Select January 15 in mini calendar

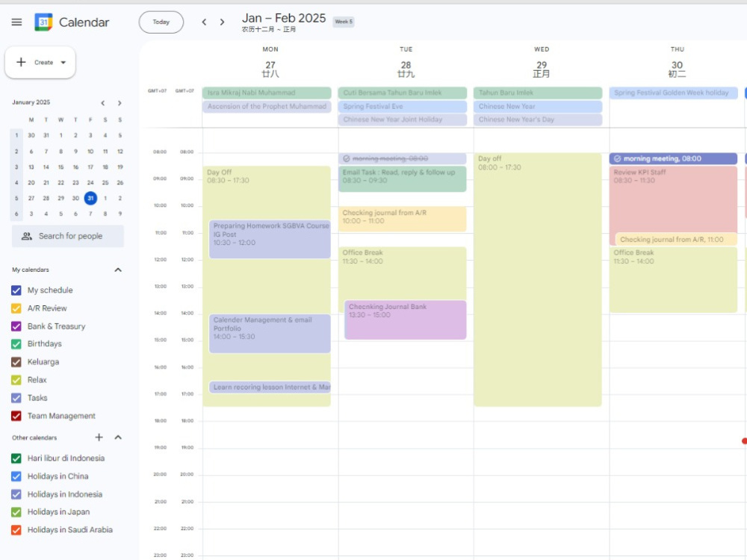(x=61, y=167)
